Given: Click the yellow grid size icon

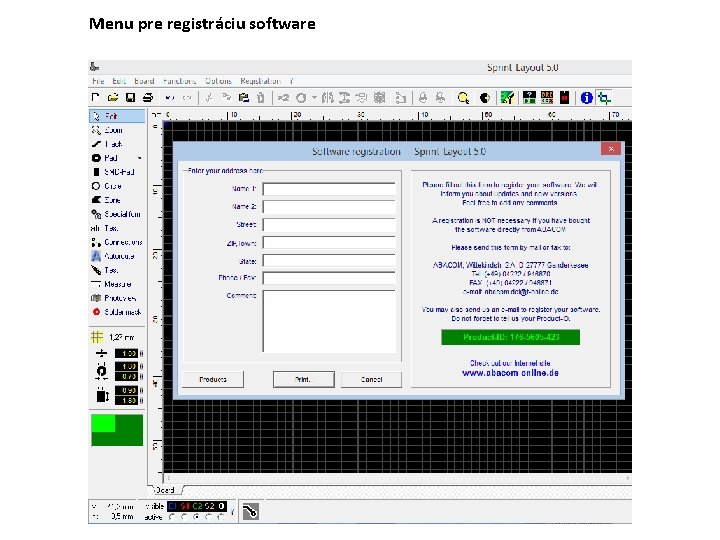Looking at the screenshot, I should coord(96,337).
